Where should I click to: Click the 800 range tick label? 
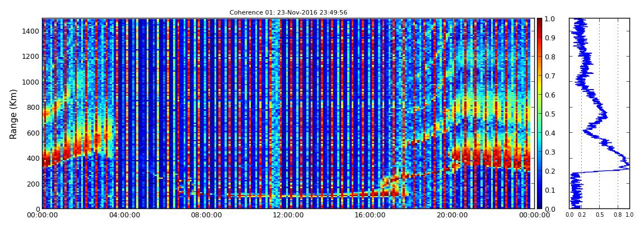tap(32, 107)
